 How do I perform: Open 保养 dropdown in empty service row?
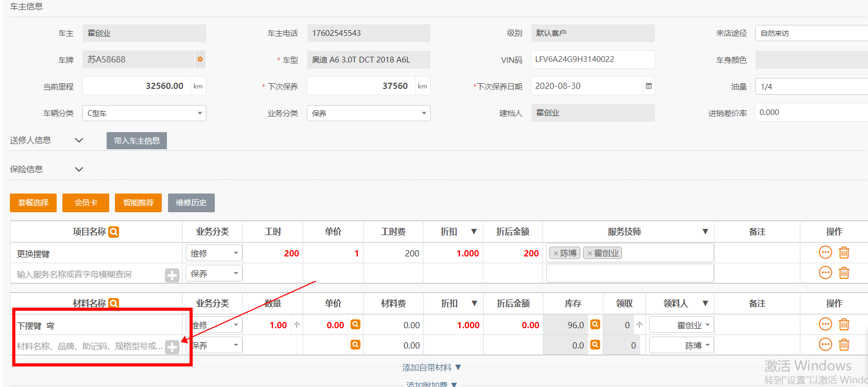pyautogui.click(x=214, y=273)
